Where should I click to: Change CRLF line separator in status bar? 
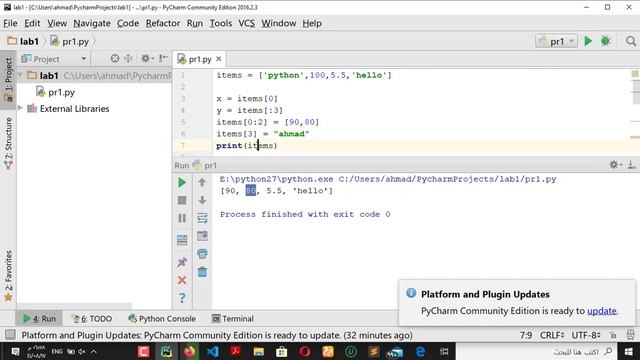point(552,335)
